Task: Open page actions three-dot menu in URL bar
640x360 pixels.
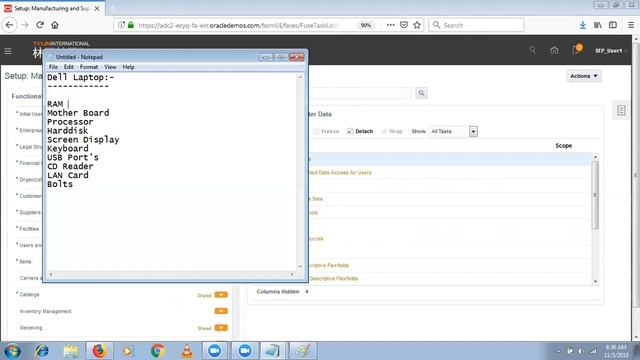Action: pyautogui.click(x=391, y=25)
